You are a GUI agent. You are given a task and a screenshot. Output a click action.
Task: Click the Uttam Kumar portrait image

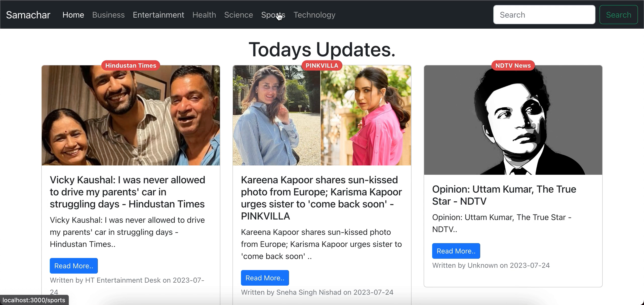click(513, 120)
